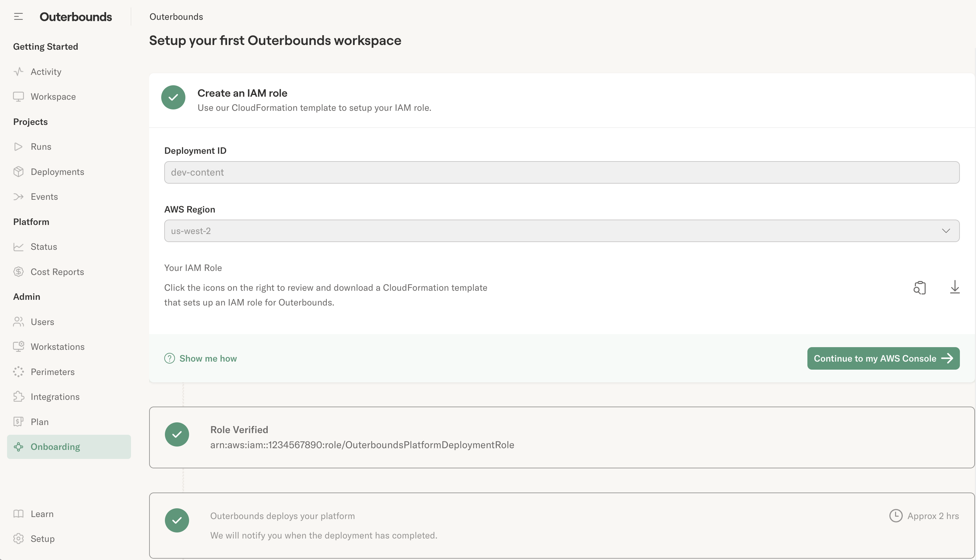Click the Platform section header
The height and width of the screenshot is (560, 976).
point(31,222)
